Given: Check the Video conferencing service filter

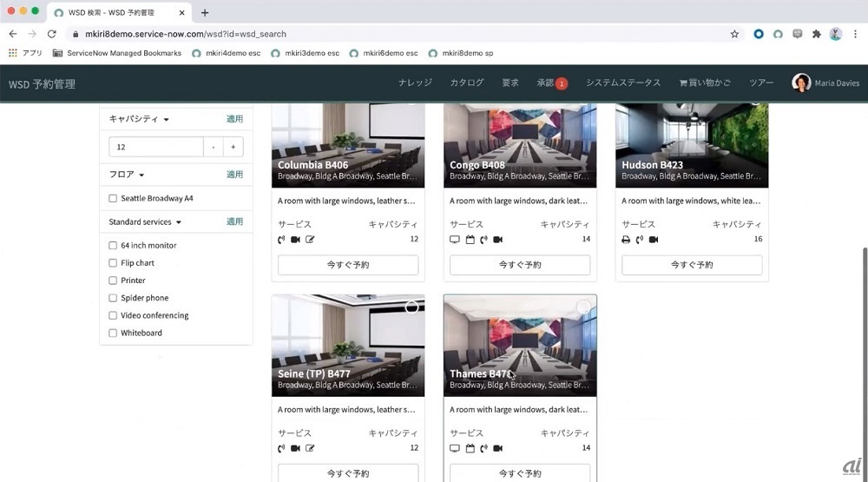Looking at the screenshot, I should pos(113,315).
